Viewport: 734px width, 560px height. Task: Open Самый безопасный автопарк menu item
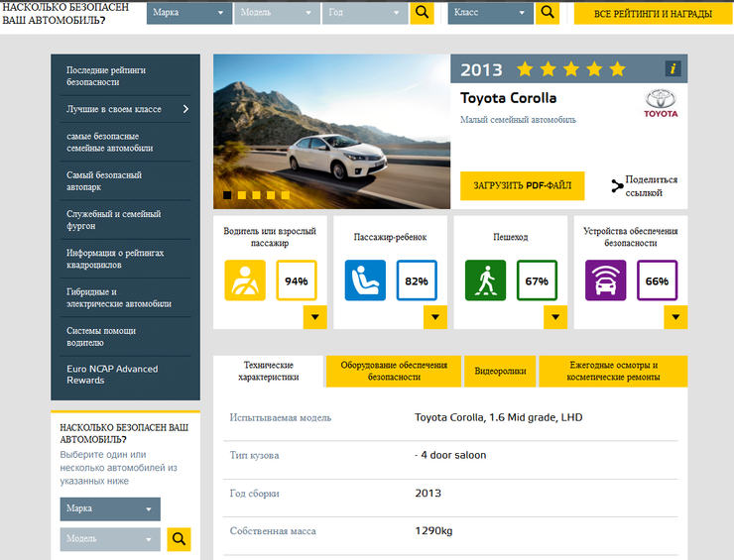pyautogui.click(x=104, y=180)
